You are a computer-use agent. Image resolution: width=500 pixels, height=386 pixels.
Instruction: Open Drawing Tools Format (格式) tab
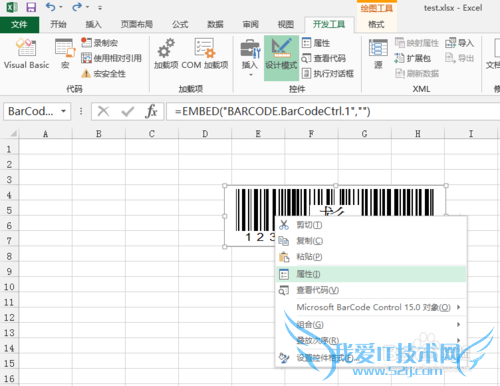(x=376, y=24)
